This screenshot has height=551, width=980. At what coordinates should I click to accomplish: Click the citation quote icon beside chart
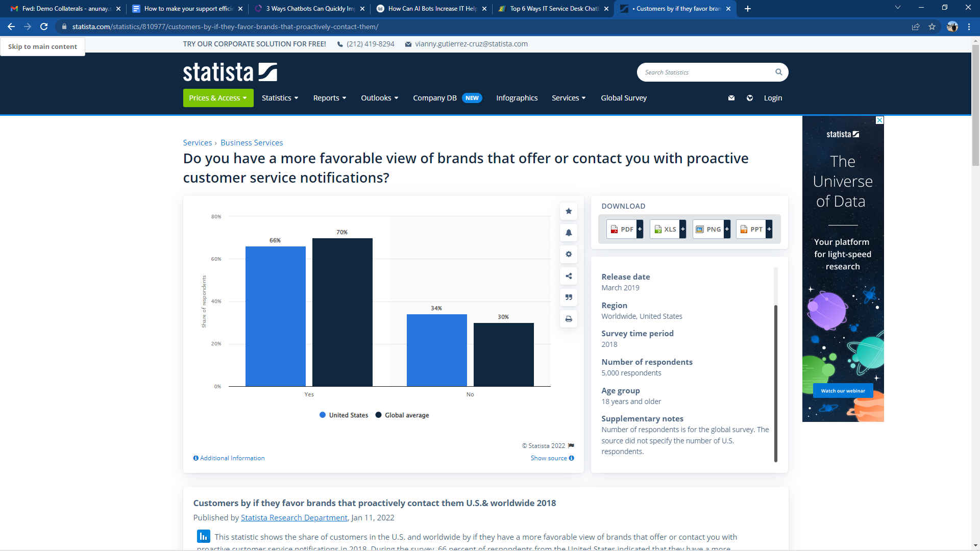pos(569,297)
